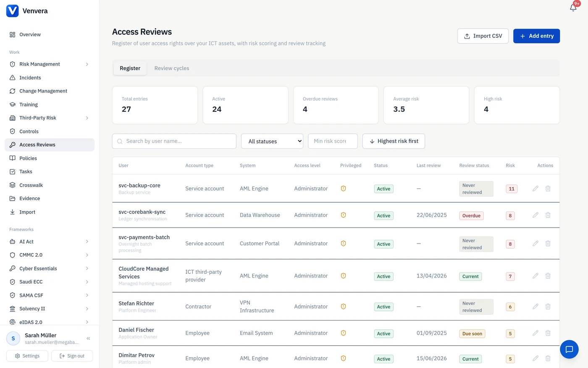Screen dimensions: 588x368
Task: Open Tasks in the sidebar
Action: click(50, 172)
